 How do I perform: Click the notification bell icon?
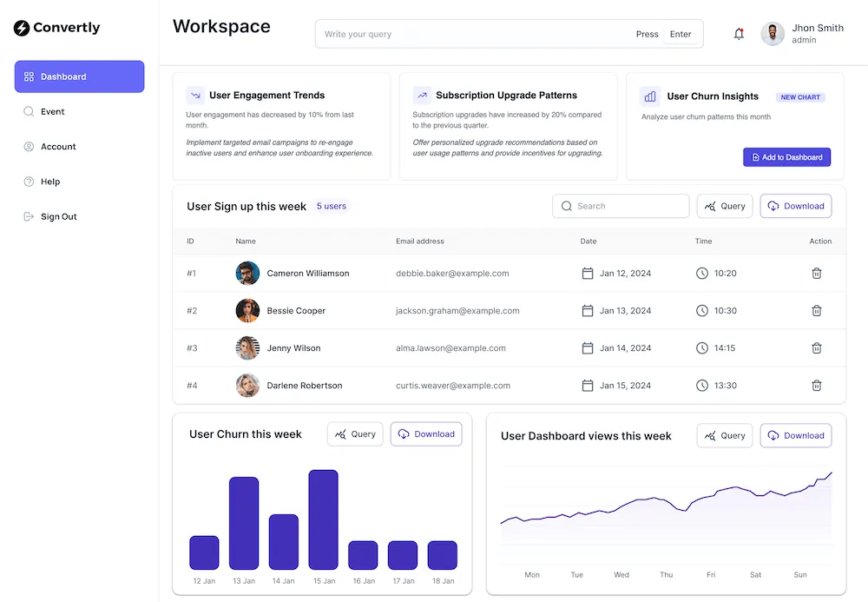pos(739,34)
